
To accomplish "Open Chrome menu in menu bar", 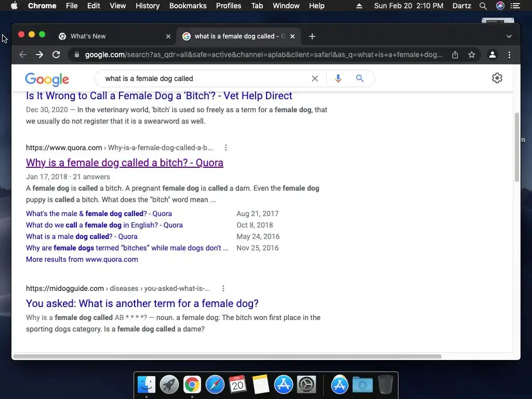I will [42, 6].
